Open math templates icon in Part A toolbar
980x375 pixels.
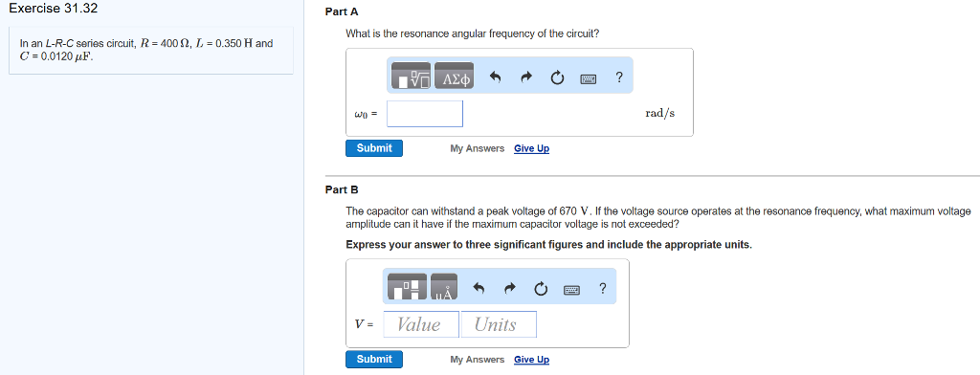coord(412,77)
